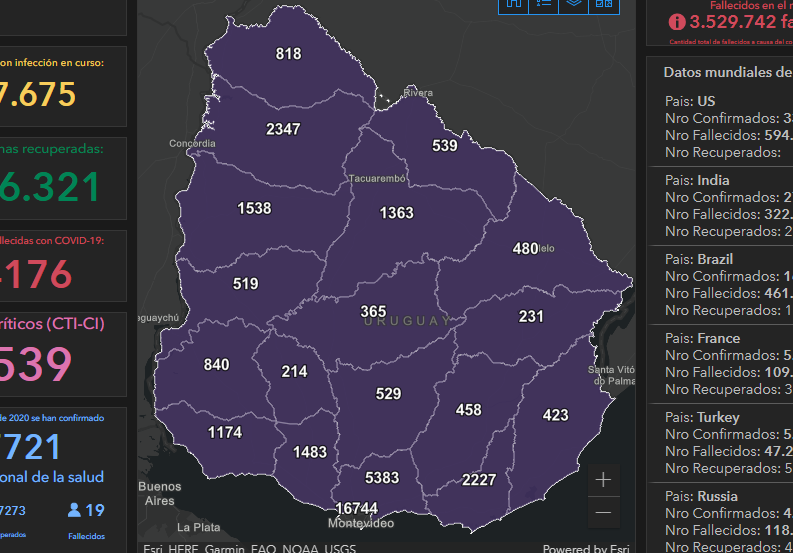
Task: Select the Rivera department labeled 539
Action: (x=445, y=146)
